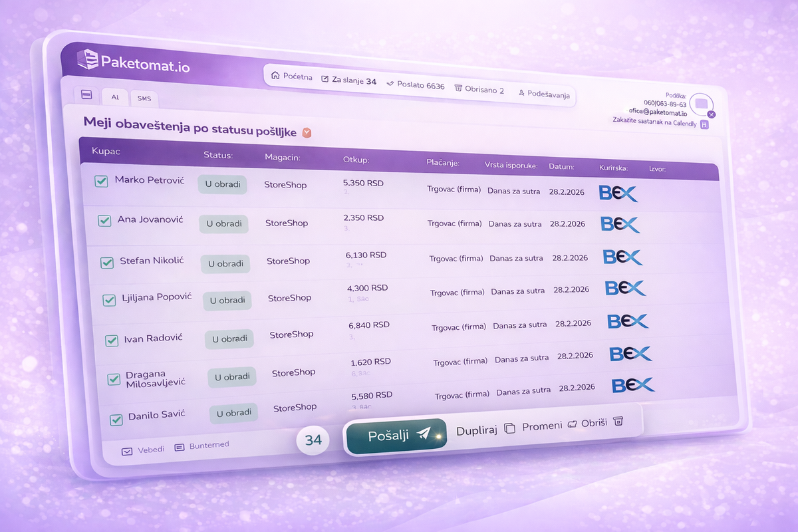Screen dimensions: 798x532
Task: Click U obradi status for Stefan Nikolić
Action: tap(225, 263)
